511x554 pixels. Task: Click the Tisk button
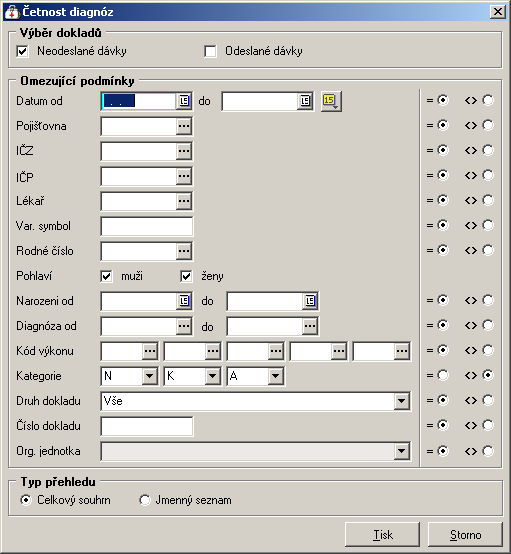tap(382, 535)
